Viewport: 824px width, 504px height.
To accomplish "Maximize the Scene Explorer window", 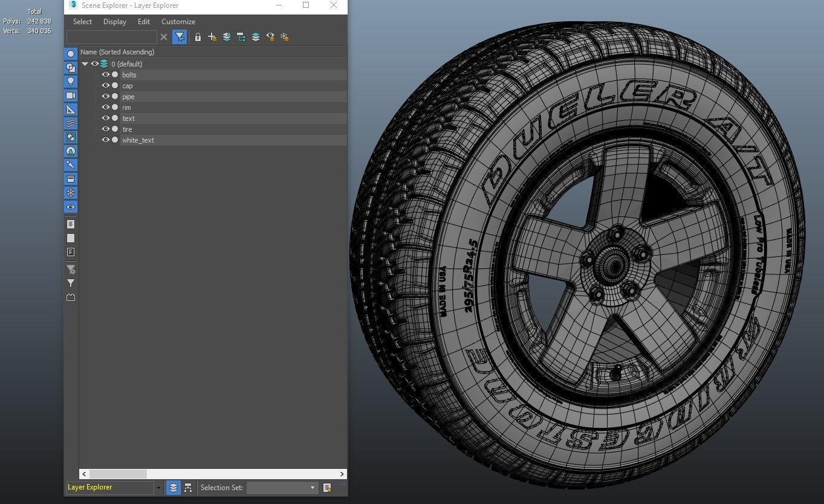I will pyautogui.click(x=306, y=5).
